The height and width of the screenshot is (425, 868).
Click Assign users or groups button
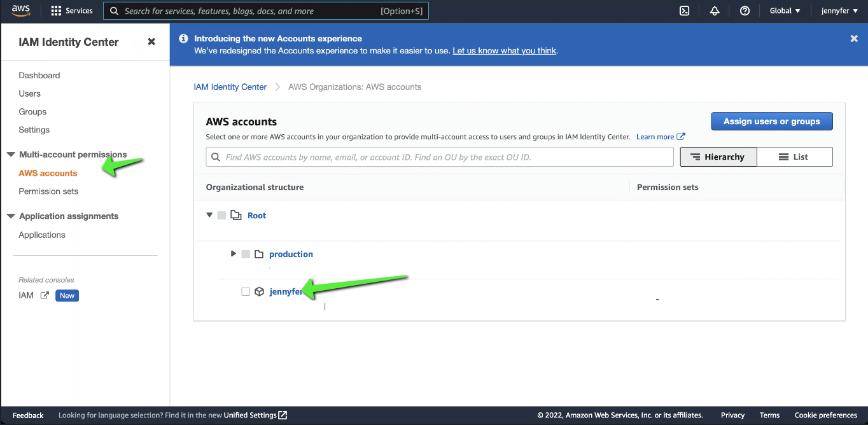point(772,122)
